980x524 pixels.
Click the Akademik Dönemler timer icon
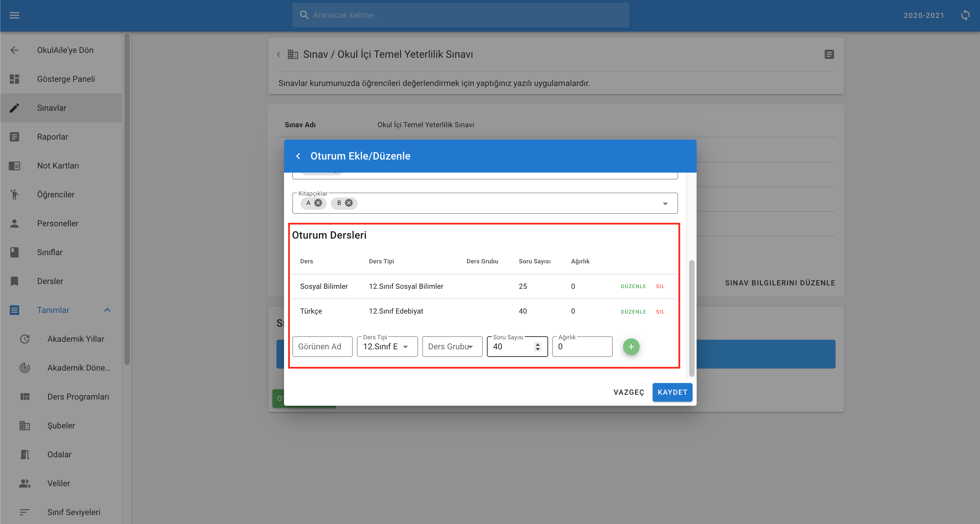point(25,368)
